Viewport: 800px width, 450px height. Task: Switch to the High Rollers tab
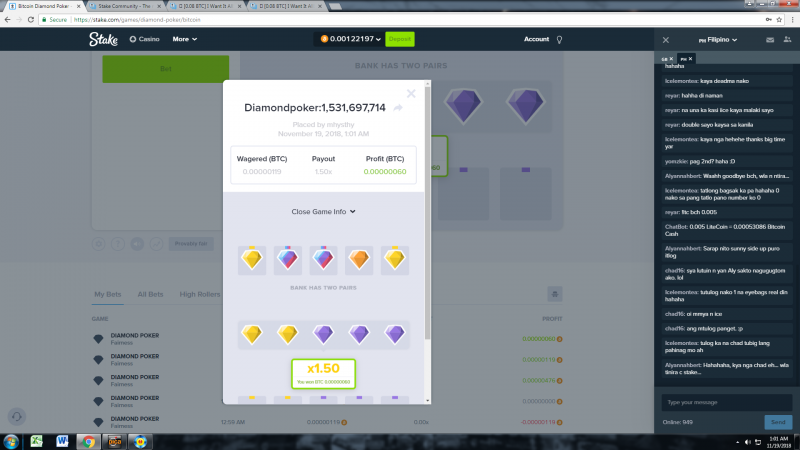point(199,294)
